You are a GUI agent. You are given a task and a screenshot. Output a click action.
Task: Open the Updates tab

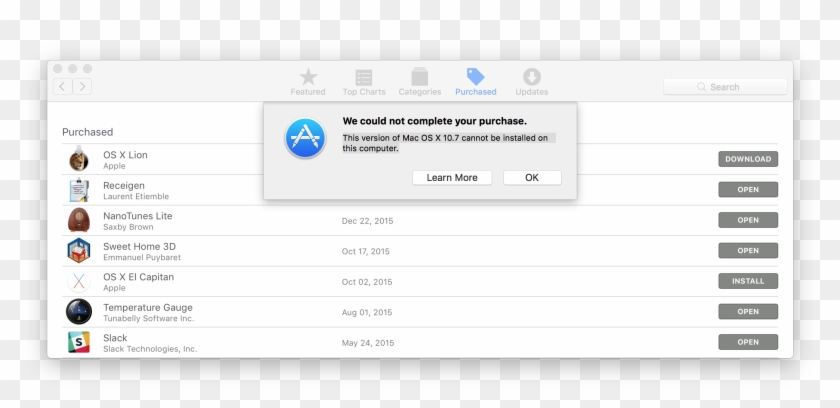(531, 81)
